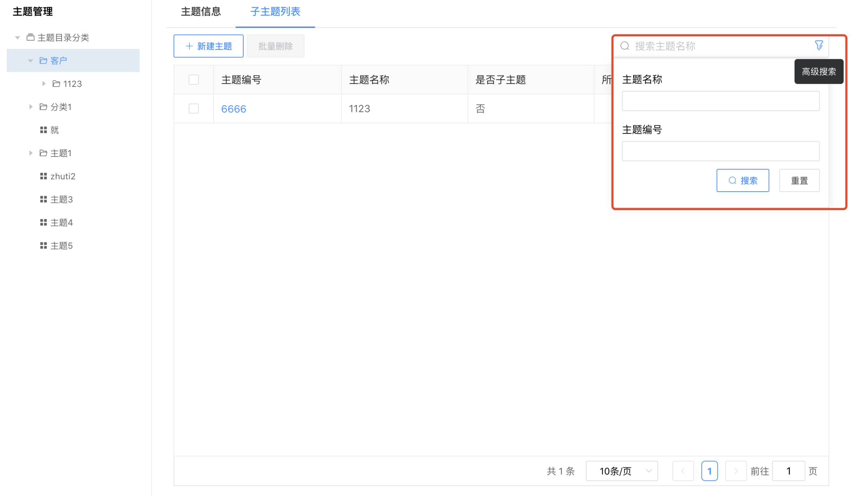Click the folder icon beside 客户
Image resolution: width=863 pixels, height=504 pixels.
[43, 60]
